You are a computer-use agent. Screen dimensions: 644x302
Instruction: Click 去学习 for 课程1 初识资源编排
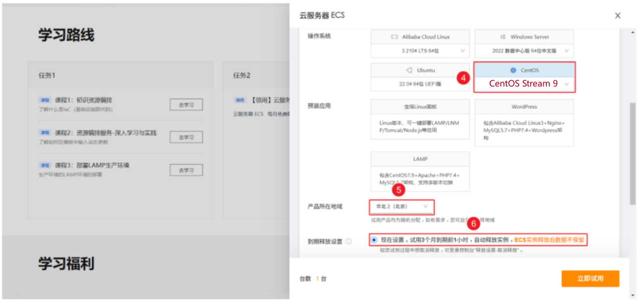click(186, 105)
